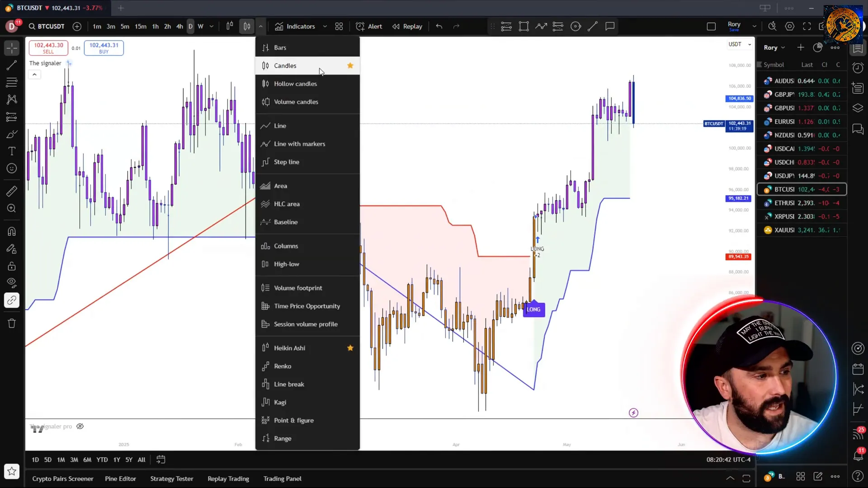
Task: Select ETHUSD in watchlist
Action: click(802, 203)
